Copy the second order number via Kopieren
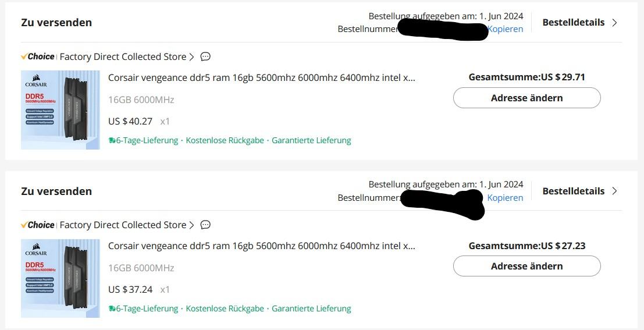 (x=506, y=197)
